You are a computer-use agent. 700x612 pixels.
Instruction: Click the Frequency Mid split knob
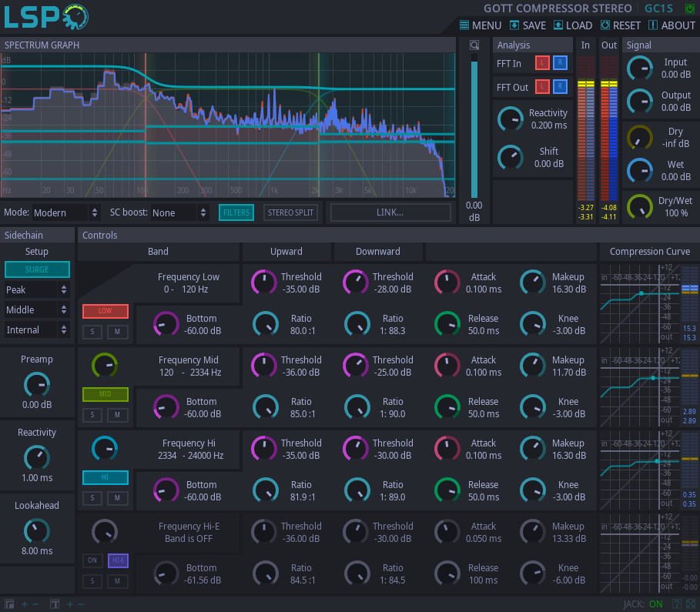(105, 365)
